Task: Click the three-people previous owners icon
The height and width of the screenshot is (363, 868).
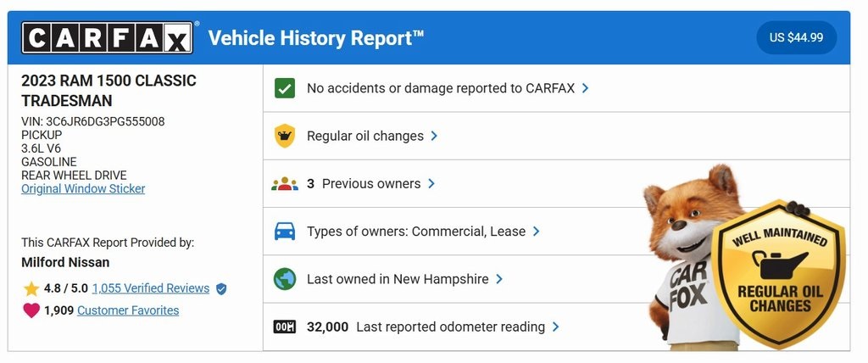Action: point(285,183)
